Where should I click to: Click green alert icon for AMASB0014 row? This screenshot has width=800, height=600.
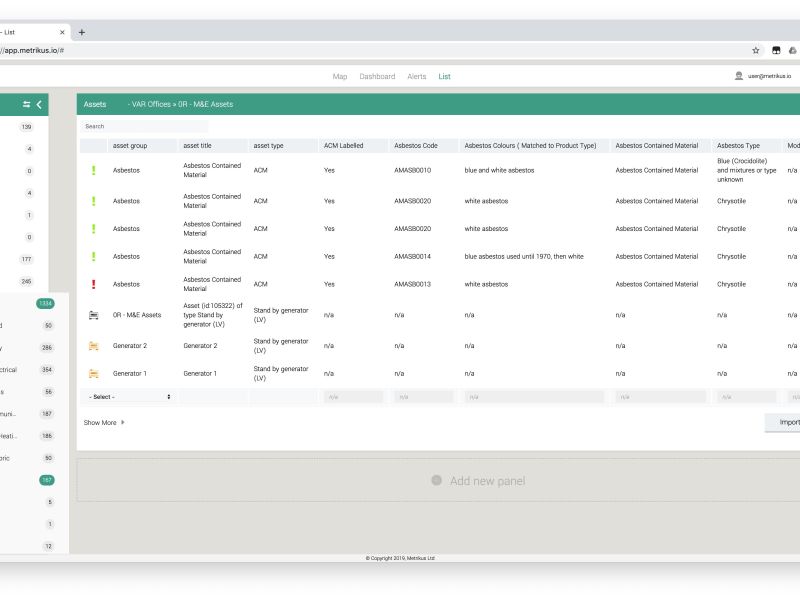click(x=93, y=257)
